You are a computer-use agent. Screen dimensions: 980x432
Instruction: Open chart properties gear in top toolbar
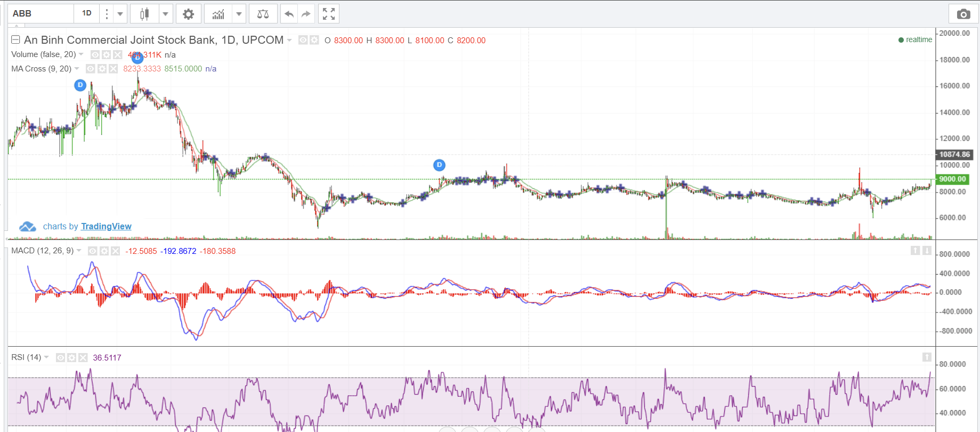coord(188,14)
